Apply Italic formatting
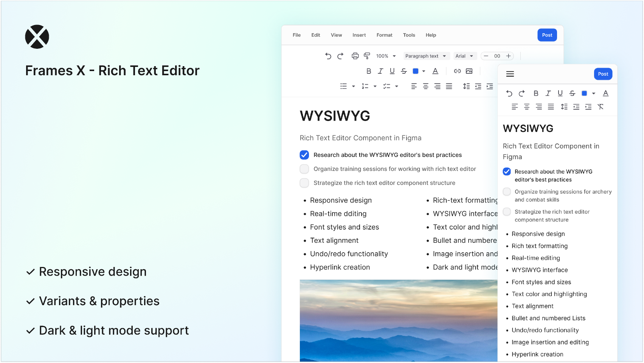This screenshot has height=363, width=644. 380,71
